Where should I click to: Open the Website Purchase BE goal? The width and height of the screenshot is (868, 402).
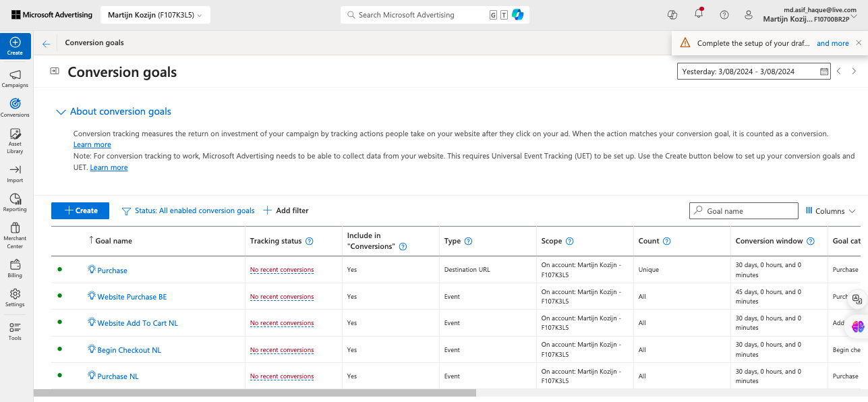coord(132,297)
